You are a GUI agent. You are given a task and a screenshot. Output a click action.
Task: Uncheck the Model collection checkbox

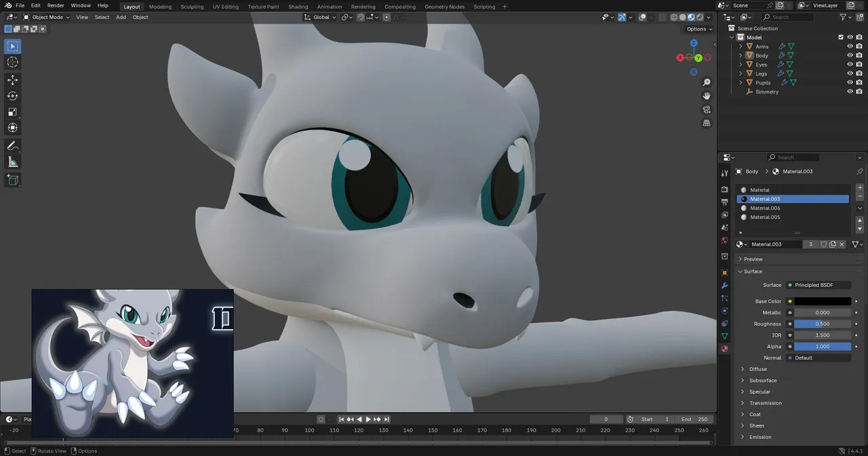(x=841, y=37)
